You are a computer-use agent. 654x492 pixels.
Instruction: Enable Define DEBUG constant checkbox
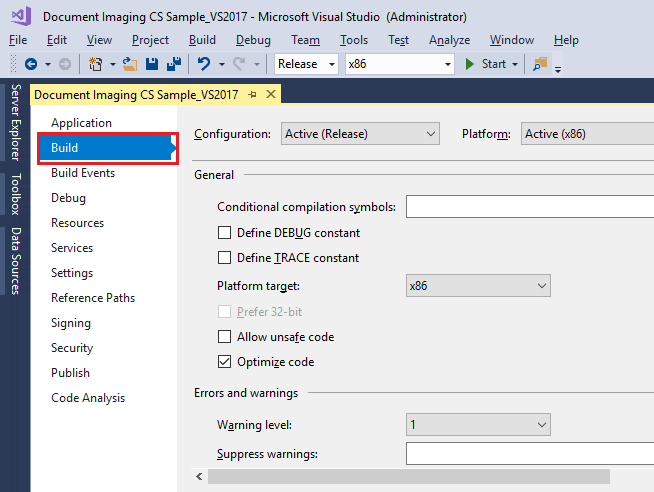coord(224,233)
